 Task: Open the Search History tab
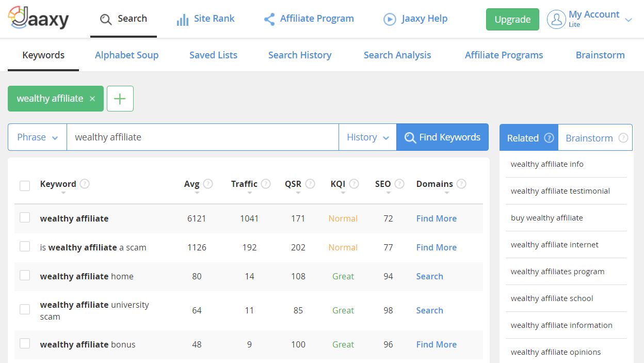pyautogui.click(x=300, y=55)
